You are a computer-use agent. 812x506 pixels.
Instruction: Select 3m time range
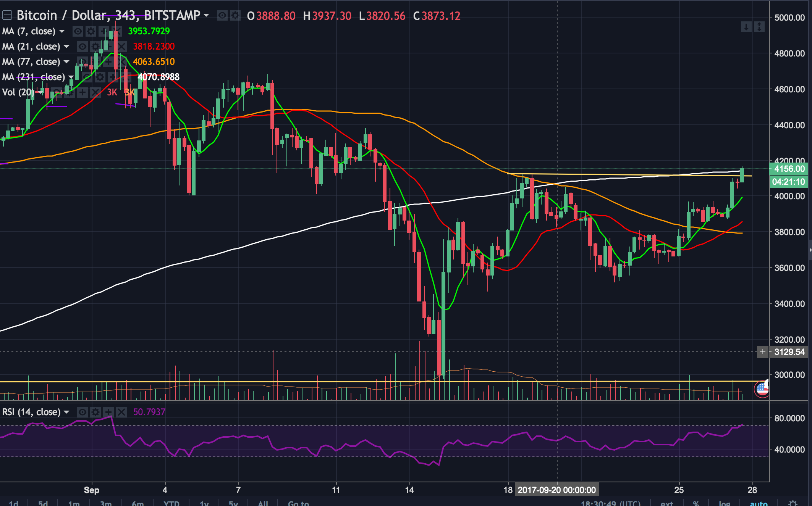pyautogui.click(x=106, y=503)
